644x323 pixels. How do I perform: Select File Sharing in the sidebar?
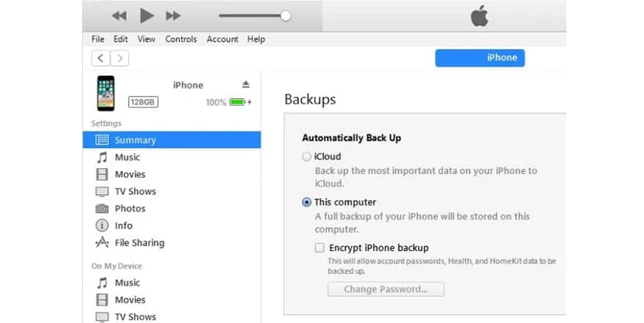[x=139, y=243]
